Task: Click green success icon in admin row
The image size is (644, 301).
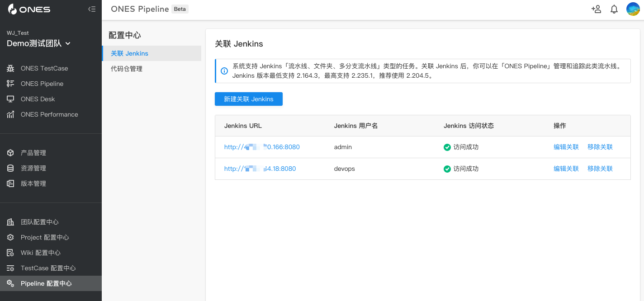Action: (447, 147)
